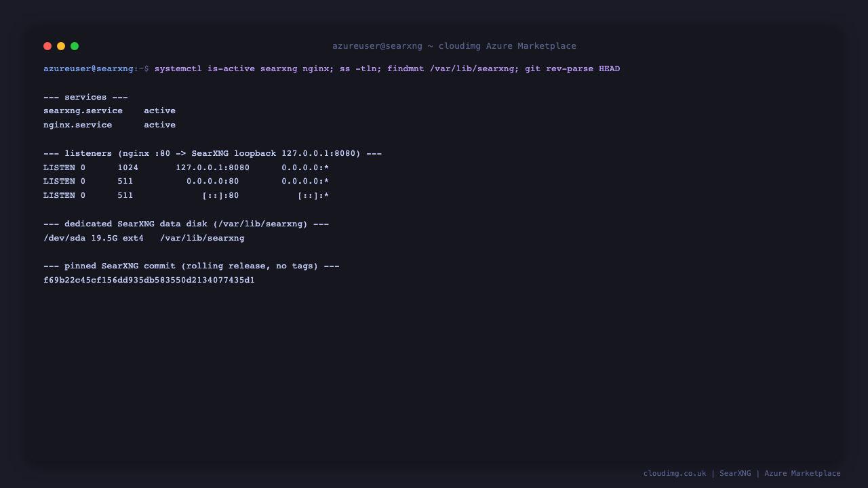Click the yellow minimize window dot
Viewport: 868px width, 488px height.
(61, 46)
